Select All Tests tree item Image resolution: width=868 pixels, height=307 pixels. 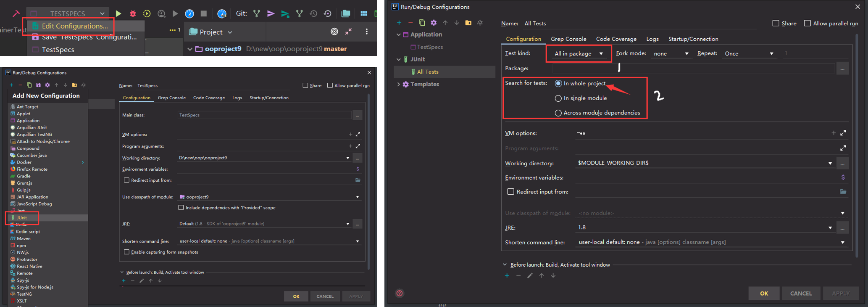pos(445,72)
